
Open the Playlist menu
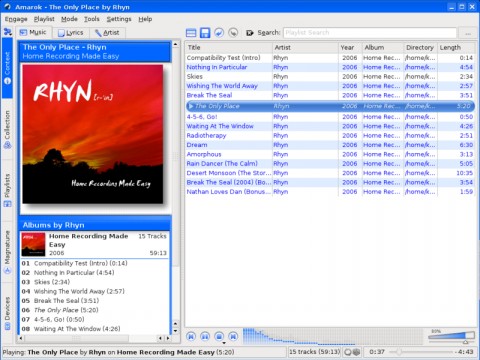pos(44,19)
